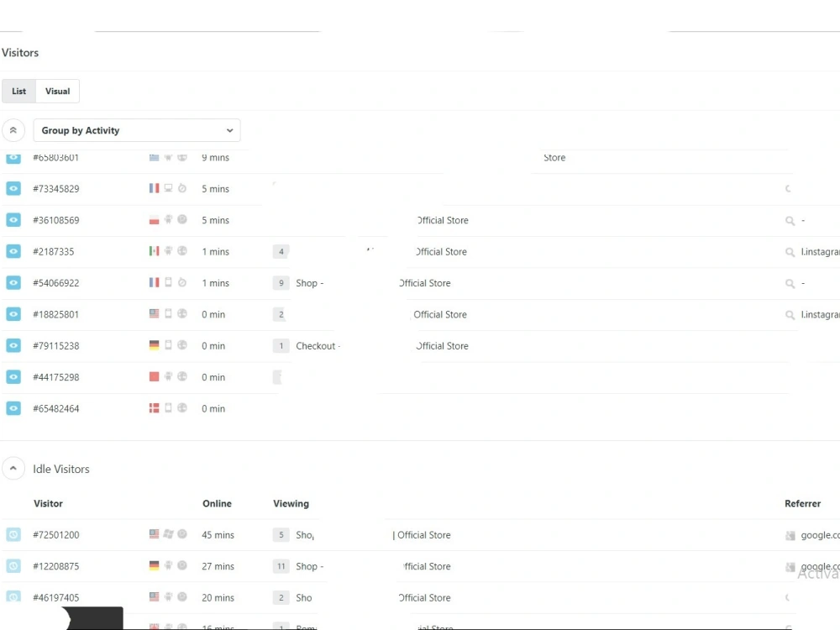Click eye icon for visitor #65803601

[x=13, y=158]
